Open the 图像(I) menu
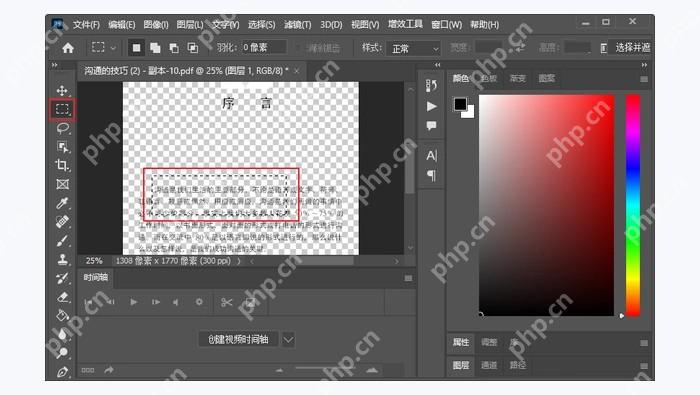Screen dimensions: 700x395 156,25
